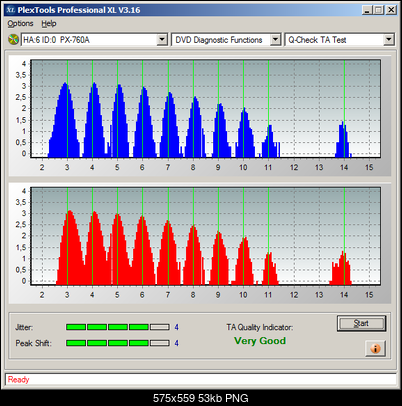Screen dimensions: 402x406
Task: Minimize the PlexTools window
Action: 367,10
